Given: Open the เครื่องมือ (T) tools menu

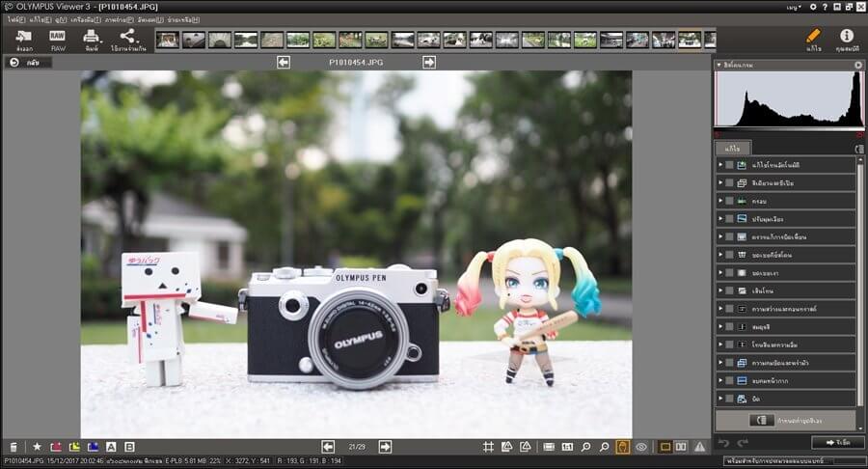Looking at the screenshot, I should [86, 19].
